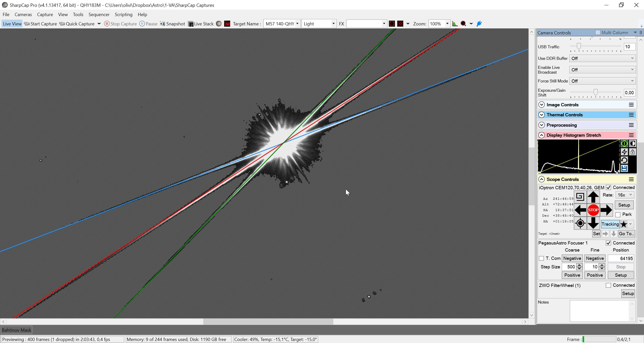This screenshot has width=644, height=343.
Task: Click the Go To.. button
Action: pos(626,234)
